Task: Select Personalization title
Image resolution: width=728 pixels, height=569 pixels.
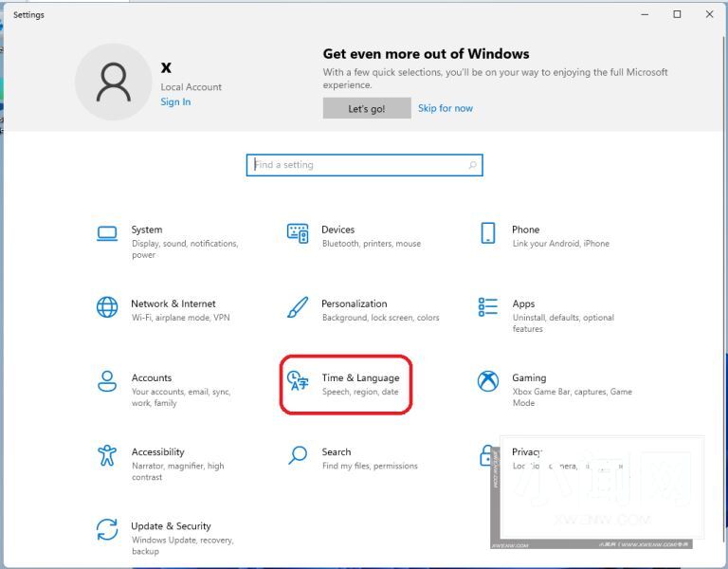Action: coord(355,303)
